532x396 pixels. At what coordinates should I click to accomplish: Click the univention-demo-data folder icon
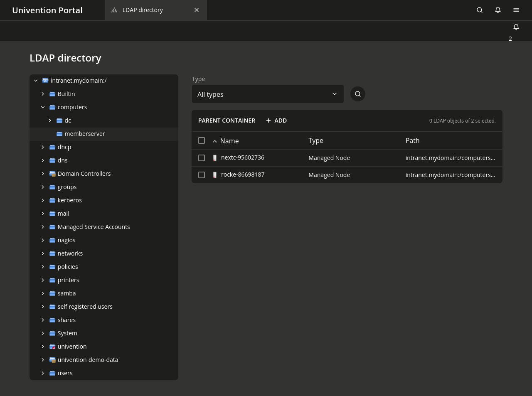[52, 360]
